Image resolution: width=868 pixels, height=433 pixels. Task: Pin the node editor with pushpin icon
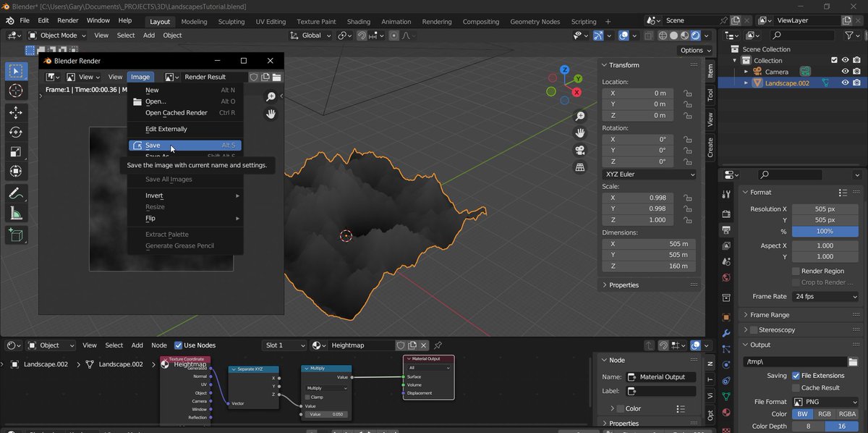point(438,345)
